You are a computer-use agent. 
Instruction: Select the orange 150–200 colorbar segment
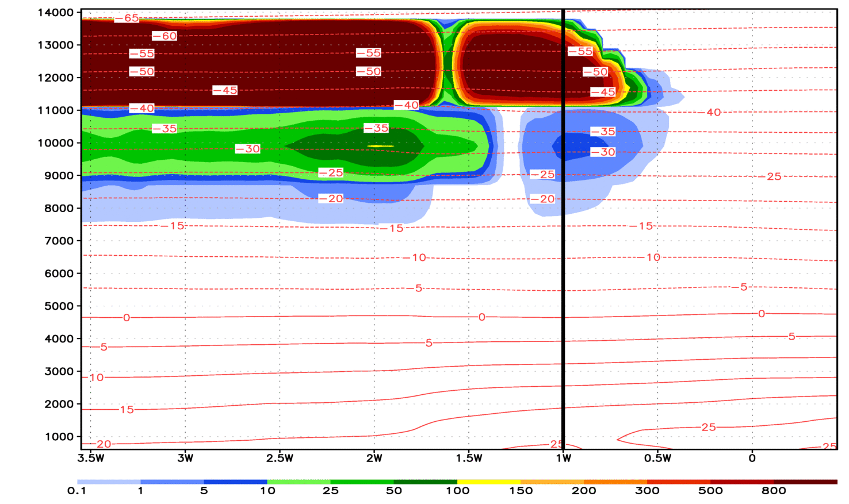(552, 482)
